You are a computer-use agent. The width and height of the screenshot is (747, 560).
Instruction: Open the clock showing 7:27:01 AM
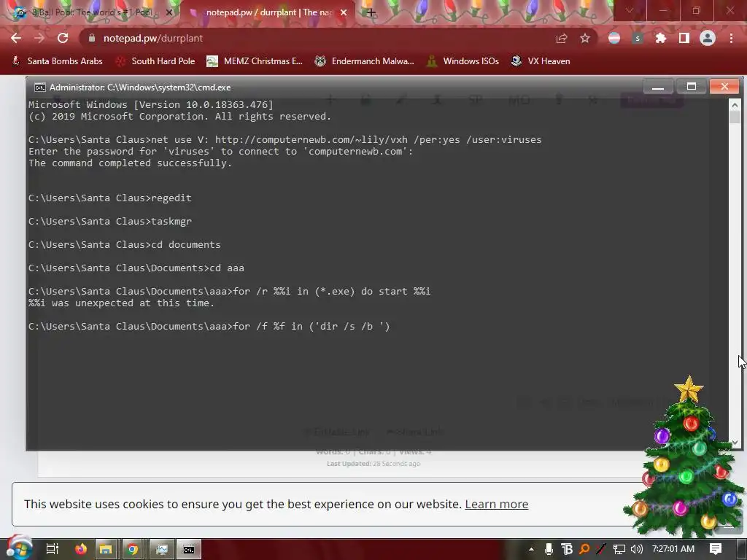[673, 549]
